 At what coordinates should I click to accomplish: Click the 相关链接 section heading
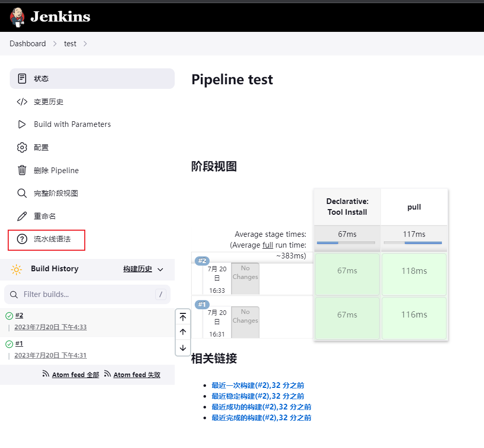[x=214, y=359]
